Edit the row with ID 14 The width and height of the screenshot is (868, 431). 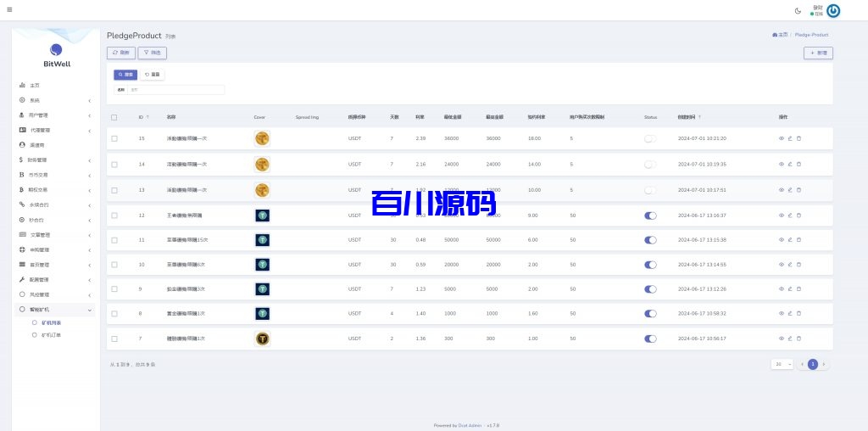[790, 164]
